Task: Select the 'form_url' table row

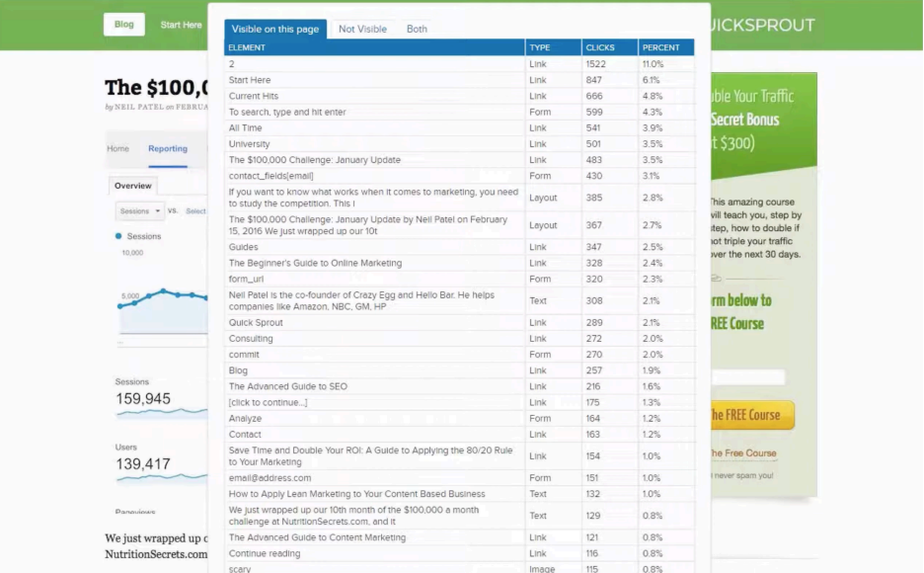Action: [459, 279]
